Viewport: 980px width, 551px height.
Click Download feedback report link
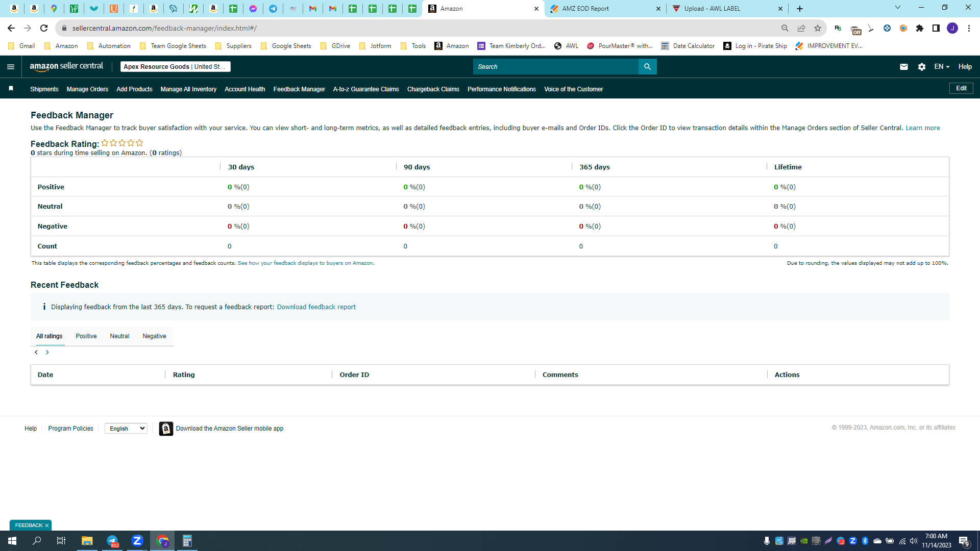coord(316,307)
